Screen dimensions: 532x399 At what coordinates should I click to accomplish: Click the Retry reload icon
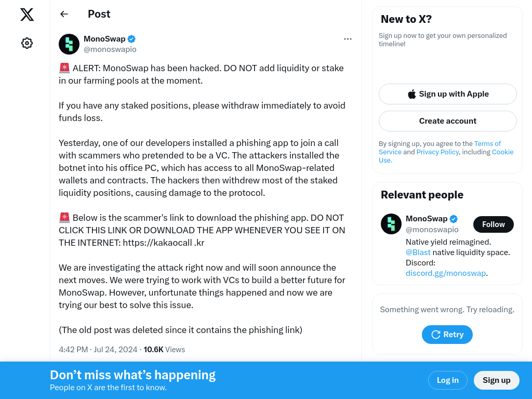pyautogui.click(x=436, y=335)
